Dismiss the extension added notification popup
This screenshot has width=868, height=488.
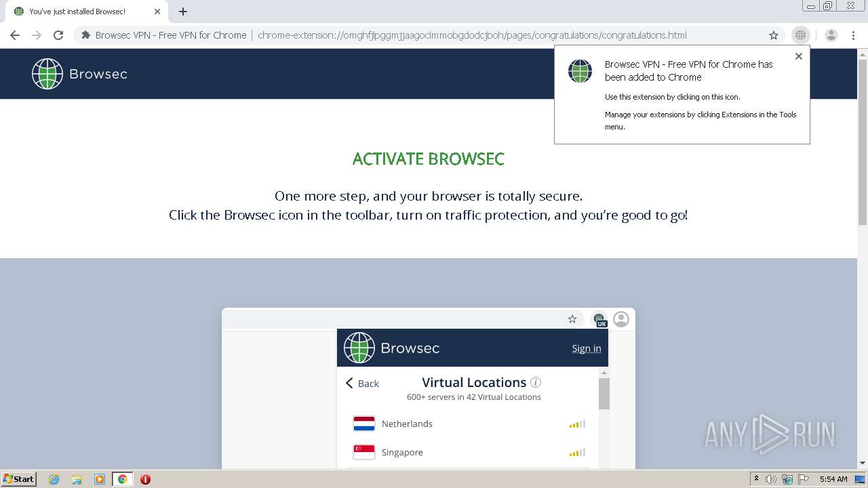coord(799,56)
